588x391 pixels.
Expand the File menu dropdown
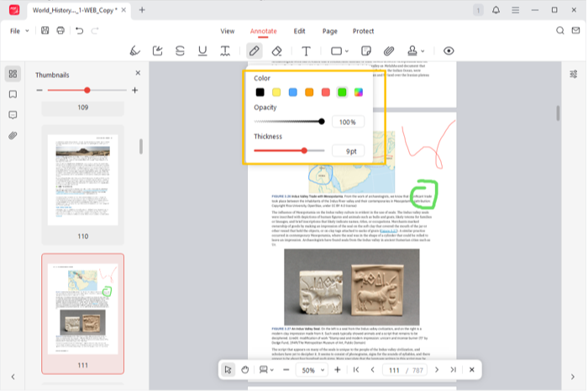pos(19,31)
